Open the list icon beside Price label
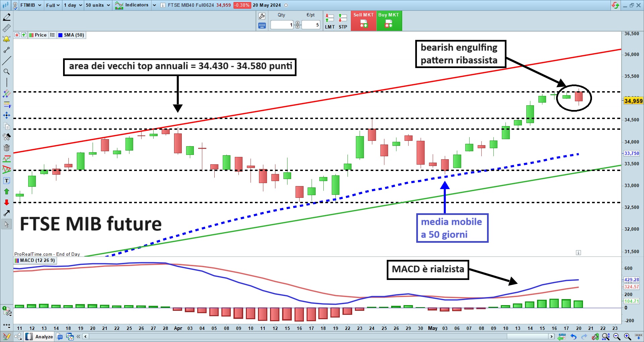The image size is (644, 342). tap(52, 35)
